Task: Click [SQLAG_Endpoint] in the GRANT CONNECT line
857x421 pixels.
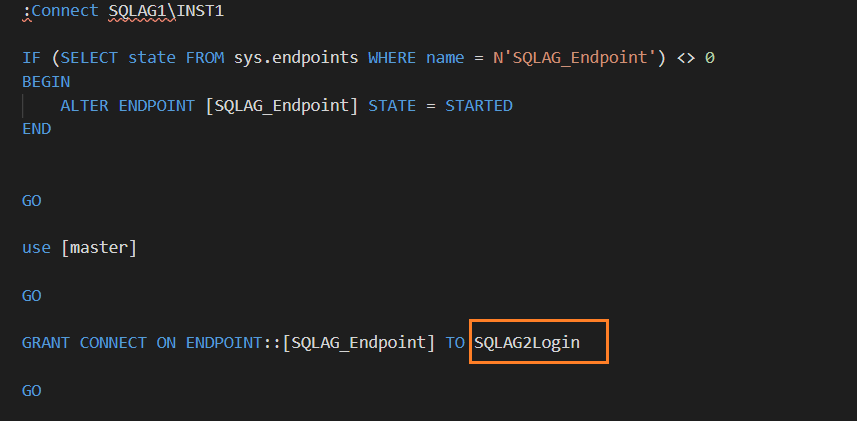Action: point(358,343)
